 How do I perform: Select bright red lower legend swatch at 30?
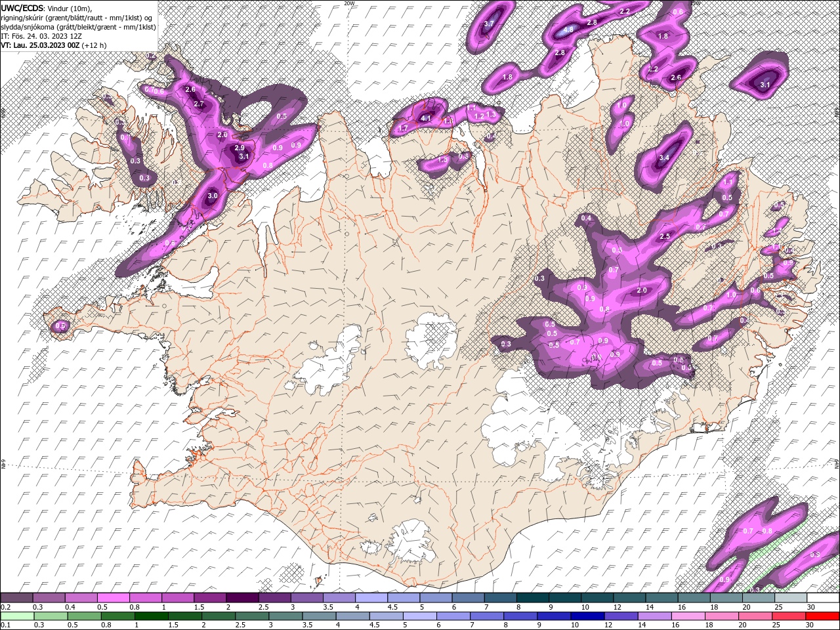coord(822,616)
